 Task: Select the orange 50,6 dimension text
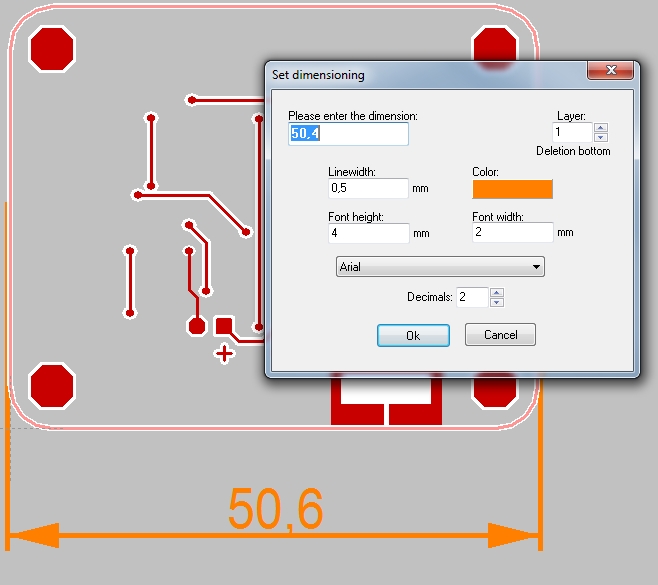[x=276, y=510]
